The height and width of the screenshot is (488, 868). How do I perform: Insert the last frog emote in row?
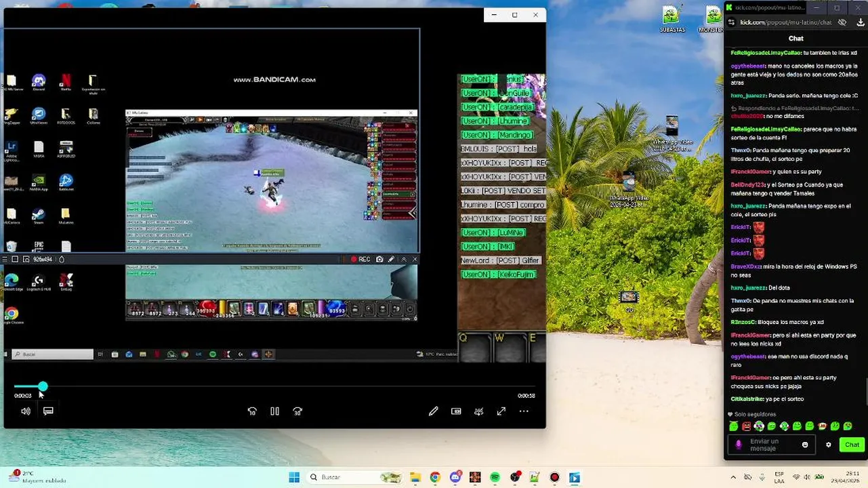tap(848, 426)
